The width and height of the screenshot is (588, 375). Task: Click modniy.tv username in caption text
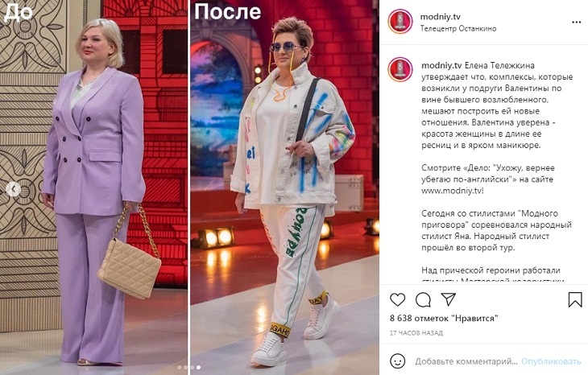[441, 65]
